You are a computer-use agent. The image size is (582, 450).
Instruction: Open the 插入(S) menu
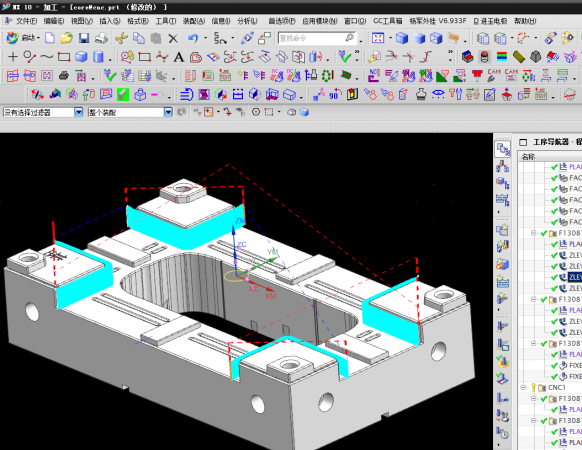[x=110, y=21]
